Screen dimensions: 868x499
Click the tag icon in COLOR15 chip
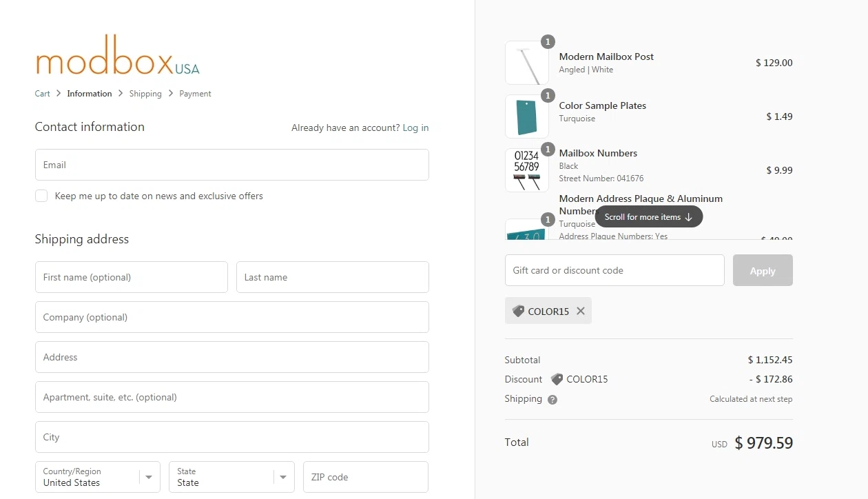pos(519,311)
